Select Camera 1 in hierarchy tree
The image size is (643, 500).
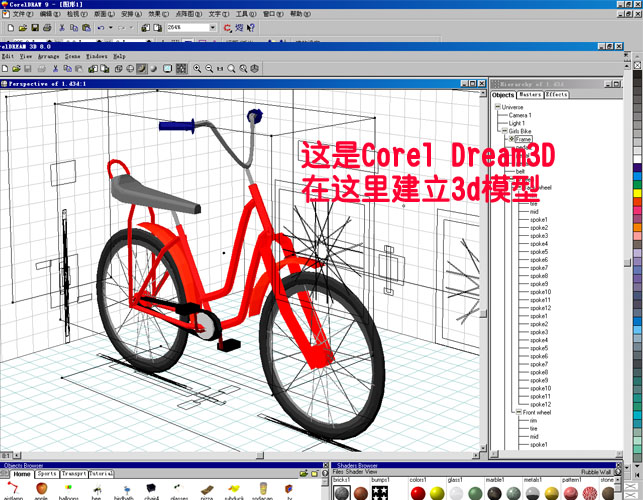click(x=520, y=115)
